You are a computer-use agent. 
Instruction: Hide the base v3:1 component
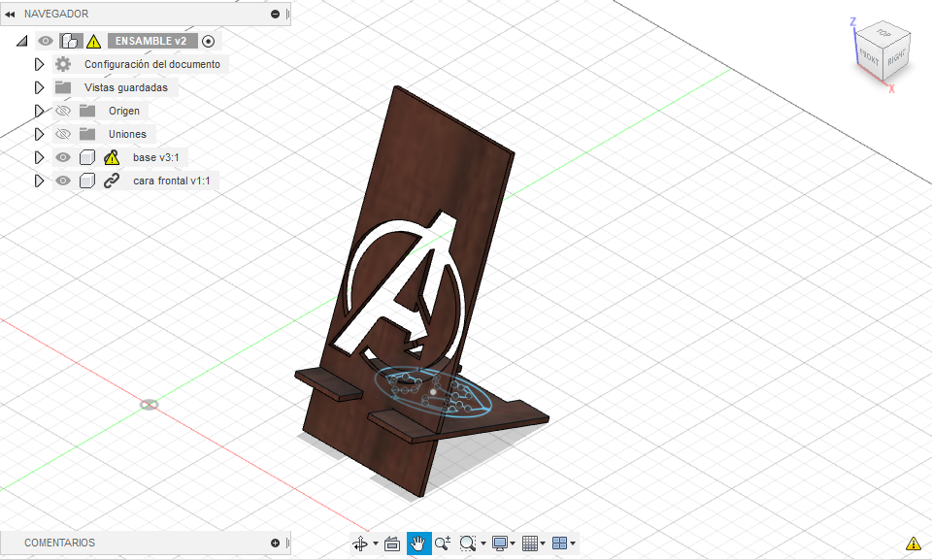pyautogui.click(x=63, y=157)
